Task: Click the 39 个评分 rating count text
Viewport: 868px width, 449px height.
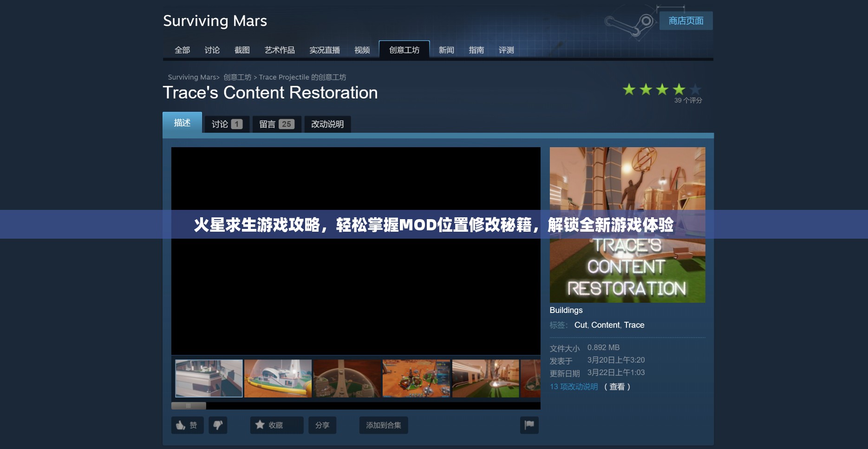Action: (688, 100)
